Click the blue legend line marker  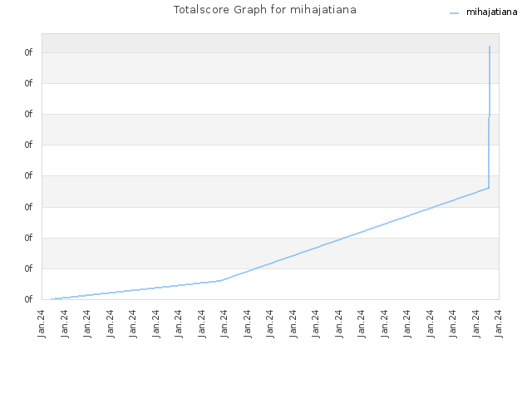pyautogui.click(x=455, y=13)
